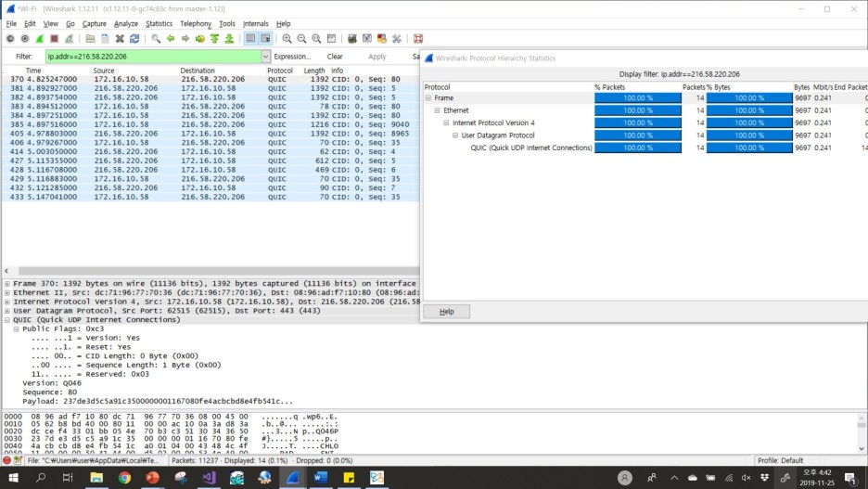Viewport: 868px width, 489px height.
Task: Edit display filters from the toolbar
Action: [x=367, y=39]
